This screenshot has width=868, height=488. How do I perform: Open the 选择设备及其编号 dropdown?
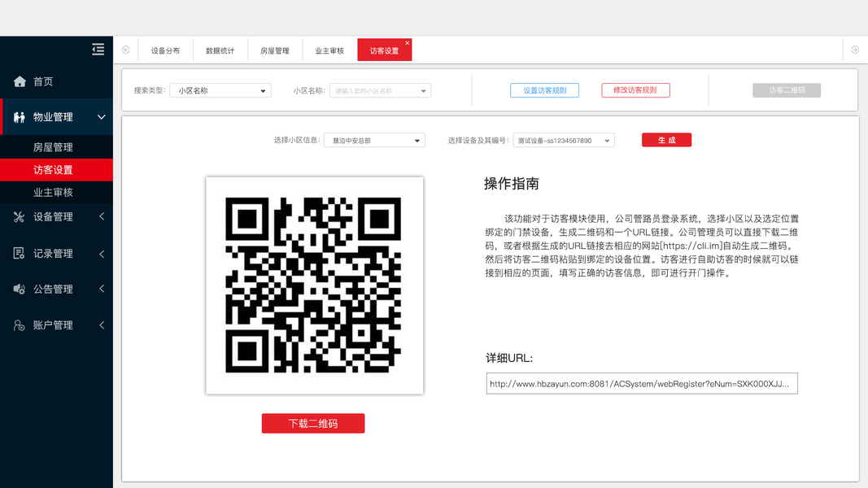pyautogui.click(x=564, y=141)
